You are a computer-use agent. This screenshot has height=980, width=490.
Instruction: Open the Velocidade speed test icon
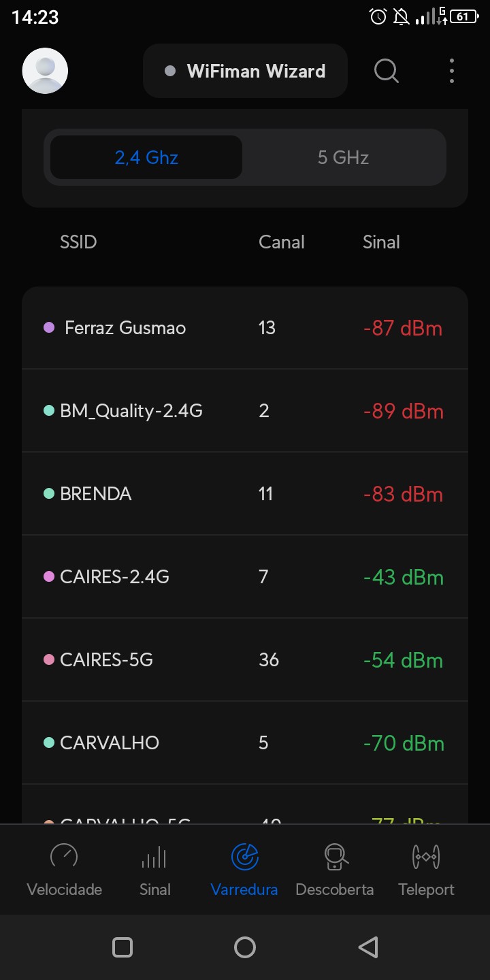click(64, 857)
